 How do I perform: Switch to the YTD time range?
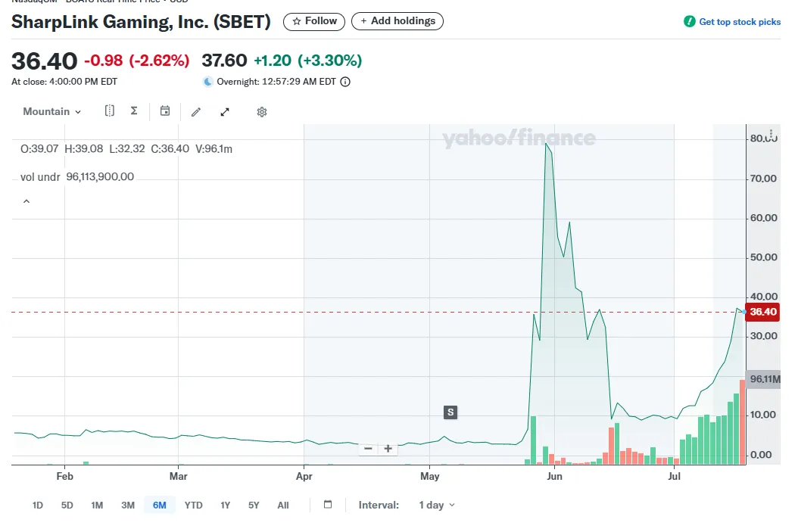tap(194, 505)
